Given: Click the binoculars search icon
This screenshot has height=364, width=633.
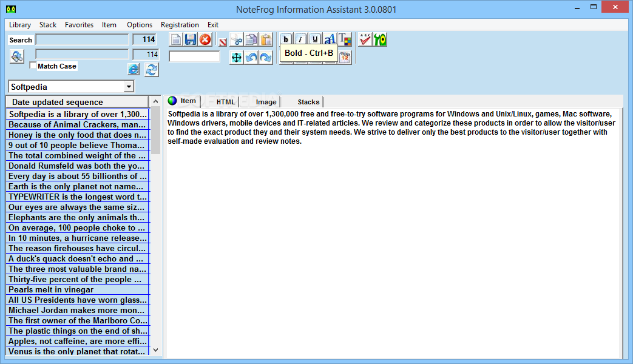Looking at the screenshot, I should 16,56.
